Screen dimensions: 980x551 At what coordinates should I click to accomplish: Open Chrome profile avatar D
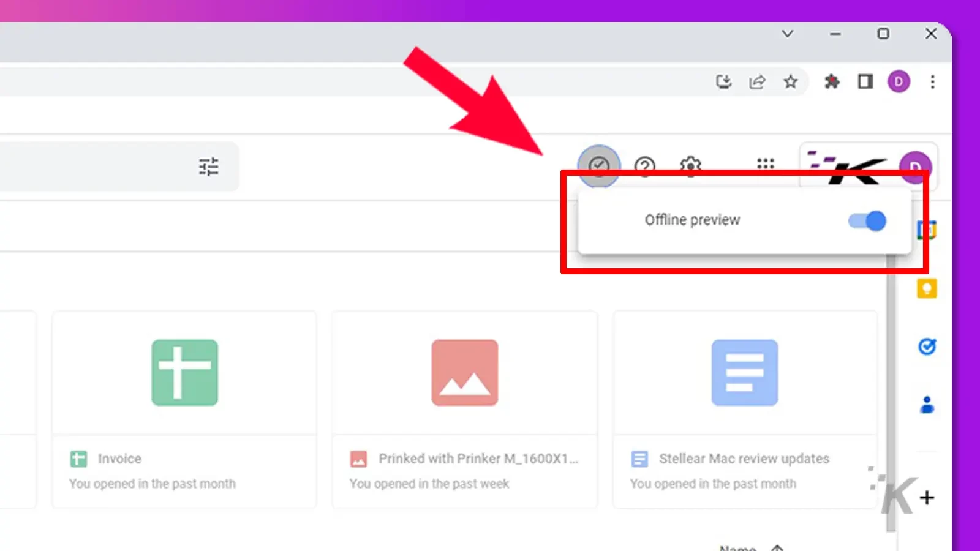[x=899, y=81]
